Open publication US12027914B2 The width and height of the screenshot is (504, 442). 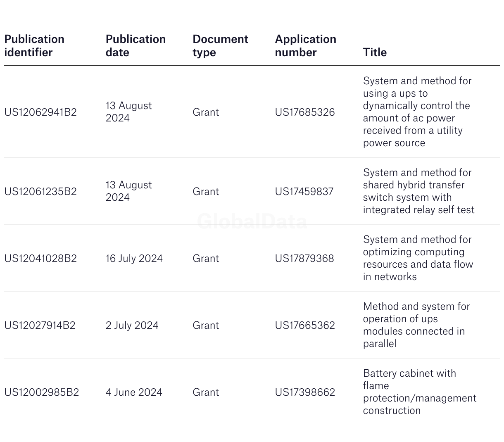40,326
